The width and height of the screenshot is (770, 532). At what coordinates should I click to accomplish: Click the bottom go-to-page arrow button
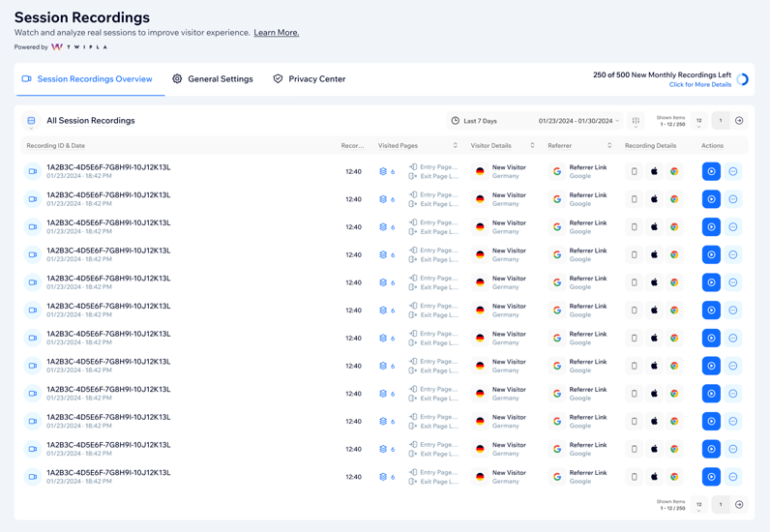[x=739, y=505]
